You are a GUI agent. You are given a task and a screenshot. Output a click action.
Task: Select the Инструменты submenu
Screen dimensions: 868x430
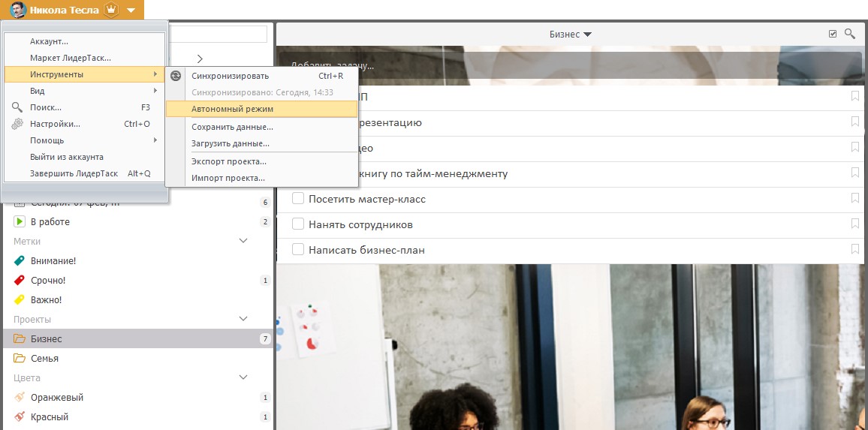coord(85,74)
